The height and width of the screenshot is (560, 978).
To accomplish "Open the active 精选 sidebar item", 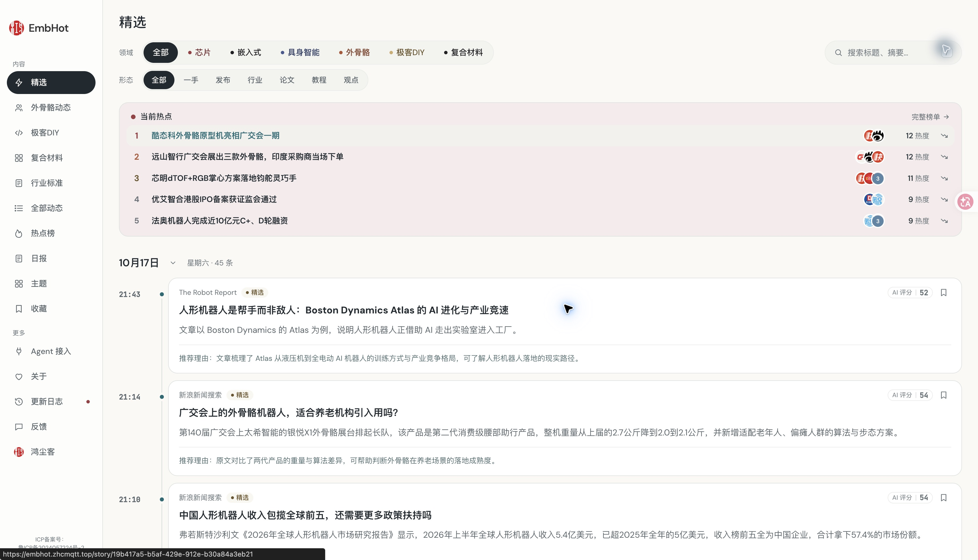I will [x=51, y=82].
